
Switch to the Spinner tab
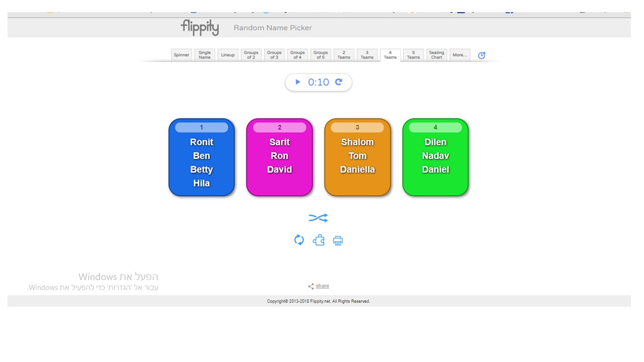181,54
